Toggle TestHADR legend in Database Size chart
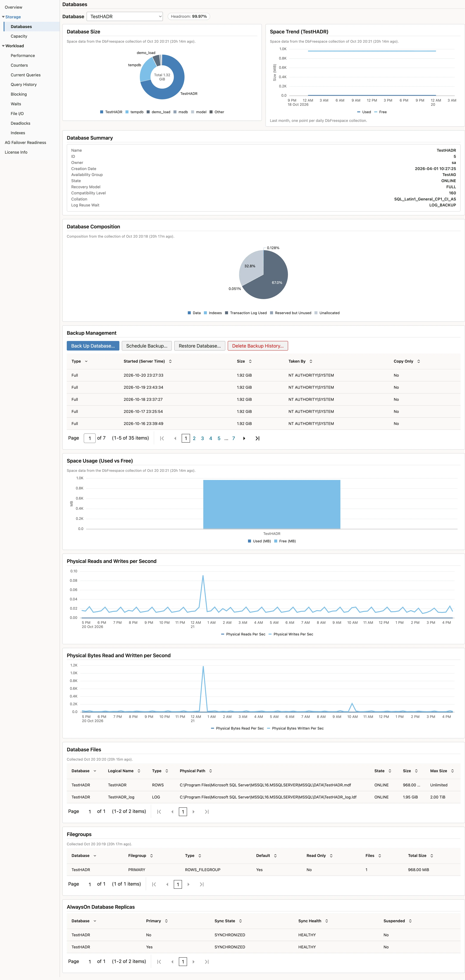 (x=111, y=112)
